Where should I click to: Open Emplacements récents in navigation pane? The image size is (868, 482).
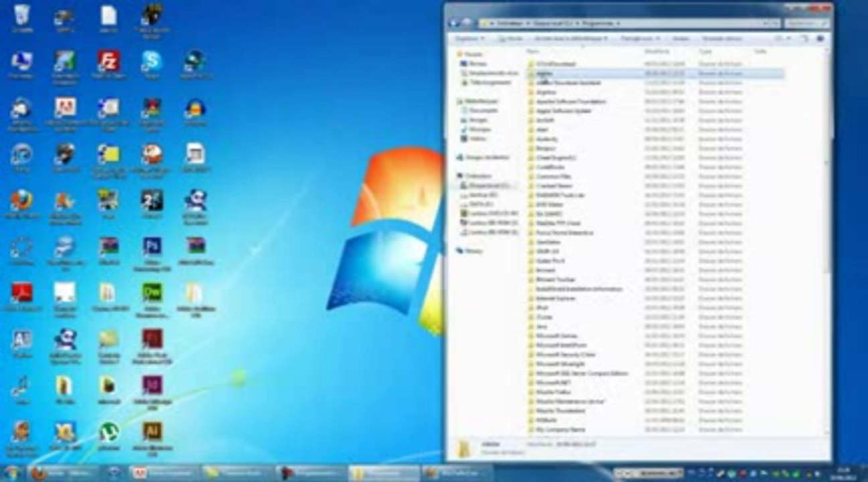coord(488,72)
